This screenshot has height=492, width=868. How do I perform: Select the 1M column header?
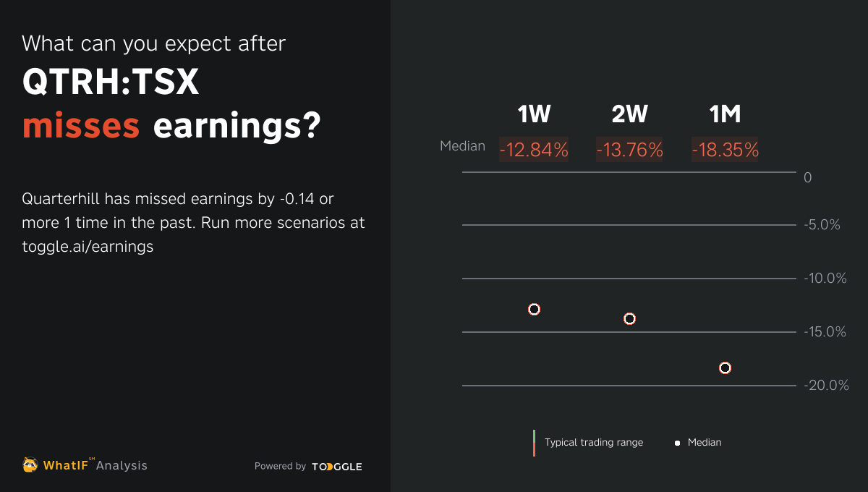(x=725, y=114)
